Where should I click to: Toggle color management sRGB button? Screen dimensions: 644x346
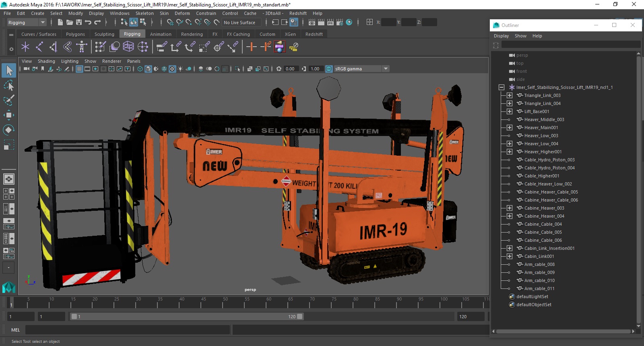pos(329,69)
